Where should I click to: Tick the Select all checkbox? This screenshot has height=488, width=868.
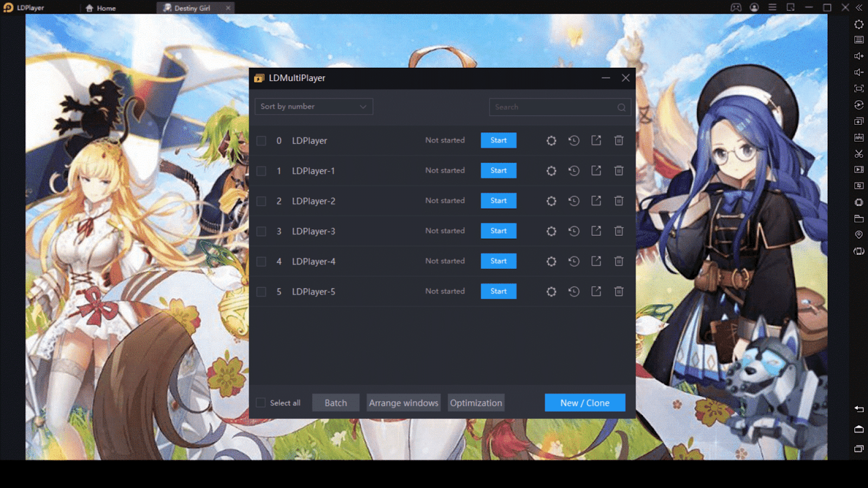point(261,403)
